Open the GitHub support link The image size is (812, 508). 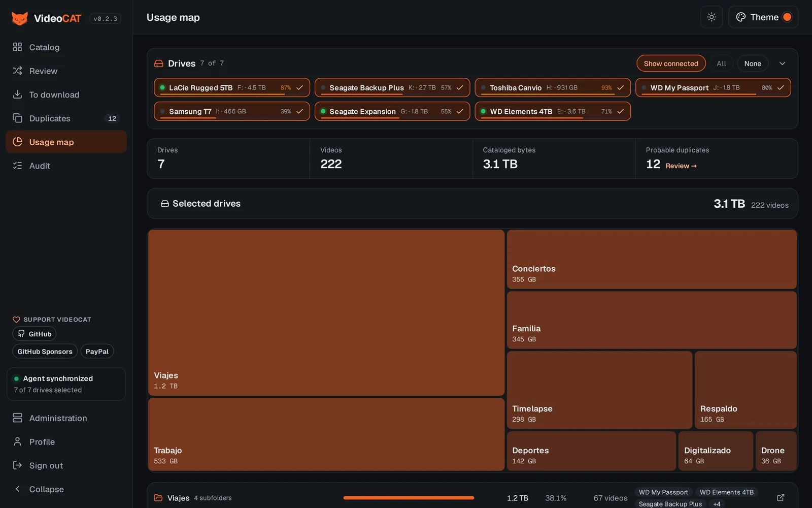tap(35, 334)
